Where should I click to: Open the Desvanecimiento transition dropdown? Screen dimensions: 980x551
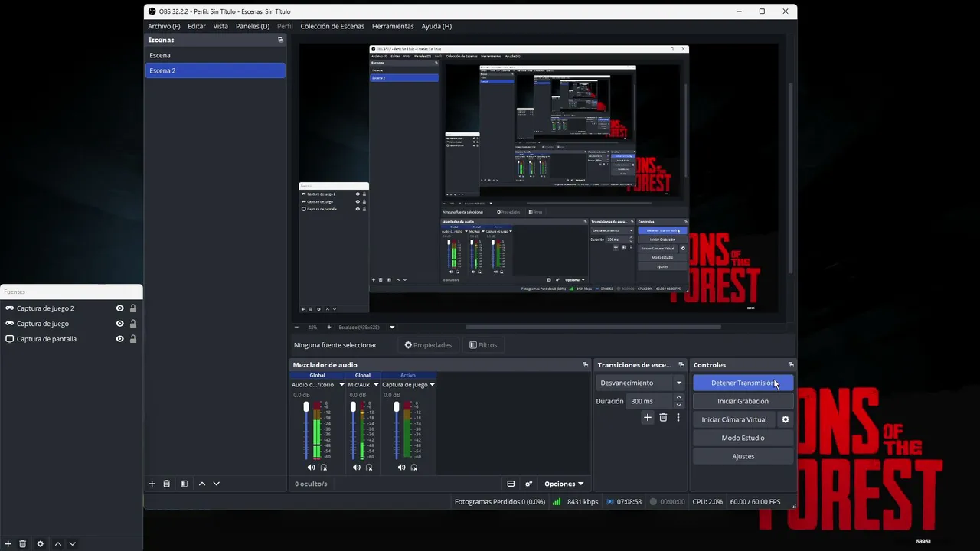pyautogui.click(x=640, y=383)
